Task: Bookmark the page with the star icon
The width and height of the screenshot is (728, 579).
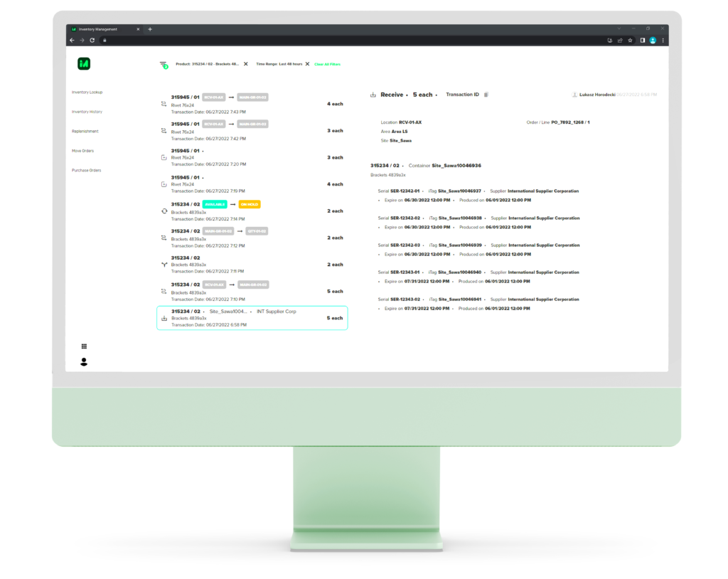Action: point(630,41)
